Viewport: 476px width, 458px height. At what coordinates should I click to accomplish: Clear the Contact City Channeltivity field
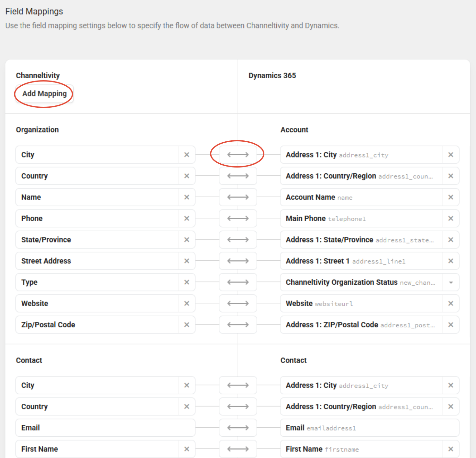pyautogui.click(x=187, y=385)
